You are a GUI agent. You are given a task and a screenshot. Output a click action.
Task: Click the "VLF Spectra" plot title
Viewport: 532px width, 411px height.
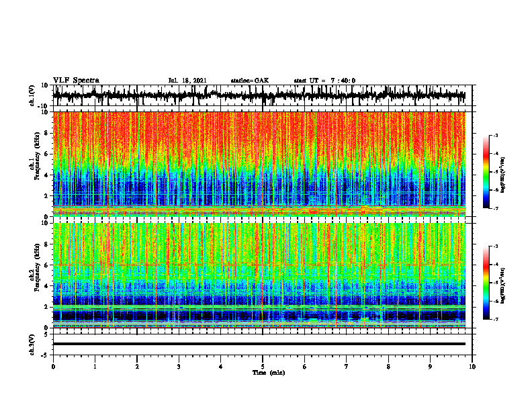[76, 80]
